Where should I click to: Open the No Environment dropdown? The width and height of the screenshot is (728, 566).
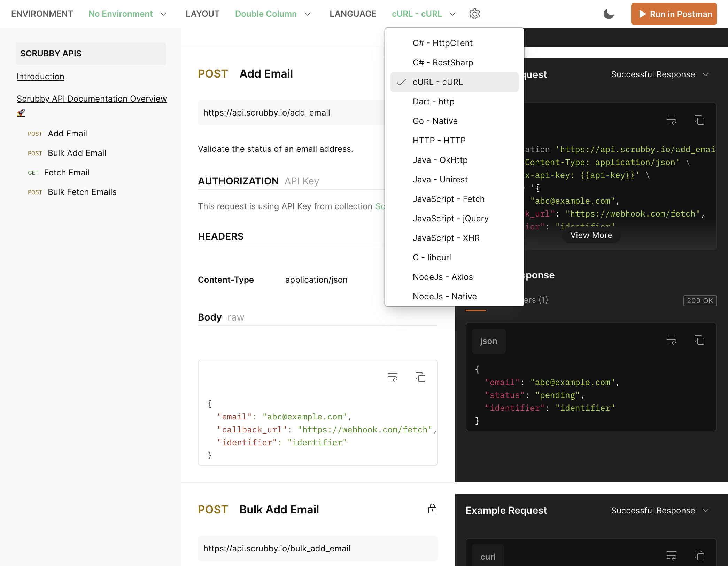click(128, 14)
